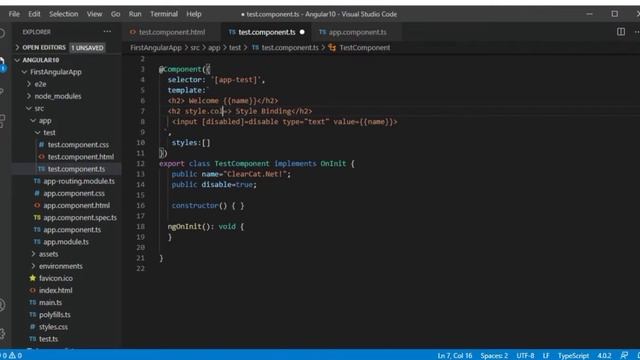Screen dimensions: 640x360
Task: Open the Go menu
Action: point(116,14)
